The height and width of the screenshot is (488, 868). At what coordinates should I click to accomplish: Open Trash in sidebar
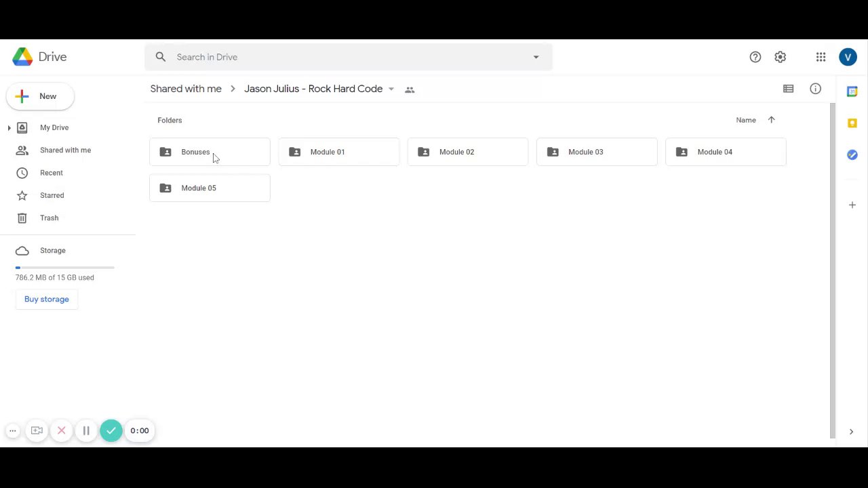(50, 218)
